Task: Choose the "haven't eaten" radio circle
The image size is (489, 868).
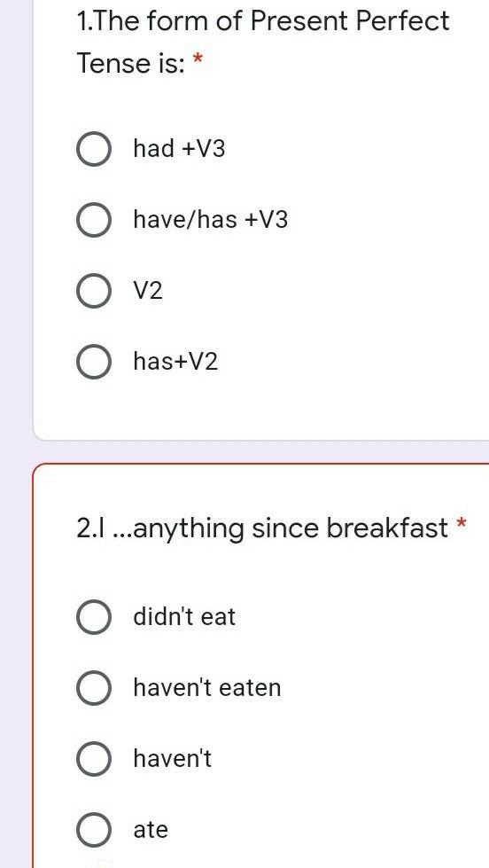Action: point(94,687)
